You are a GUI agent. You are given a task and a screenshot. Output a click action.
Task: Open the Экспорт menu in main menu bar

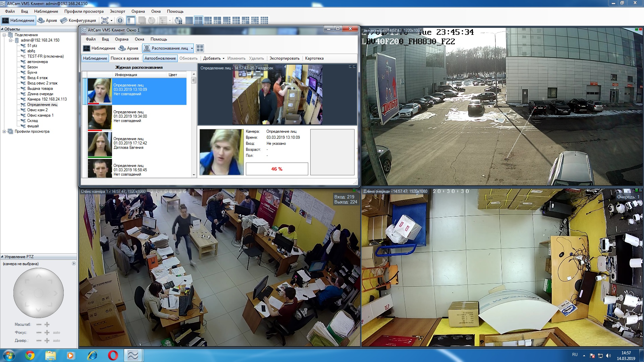click(117, 11)
